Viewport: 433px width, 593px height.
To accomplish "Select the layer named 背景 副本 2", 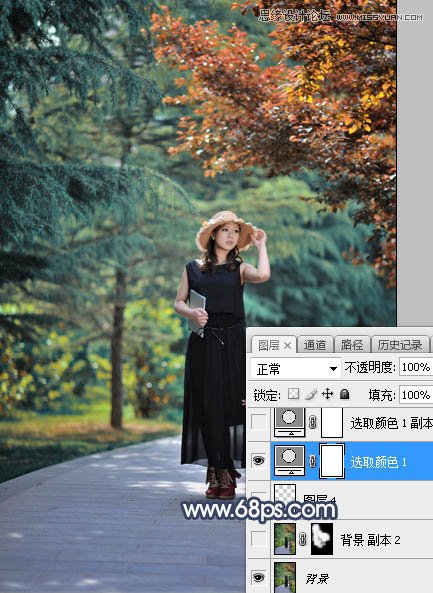I will pos(370,540).
